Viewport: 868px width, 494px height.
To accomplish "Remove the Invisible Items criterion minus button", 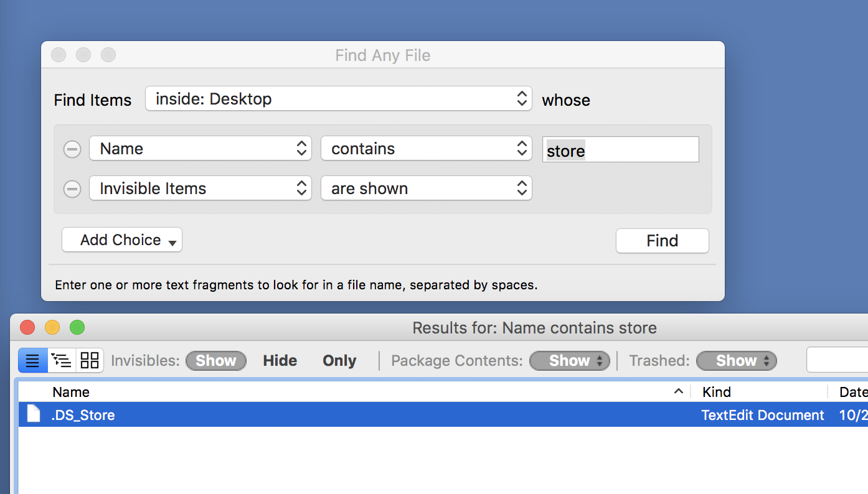I will [72, 189].
